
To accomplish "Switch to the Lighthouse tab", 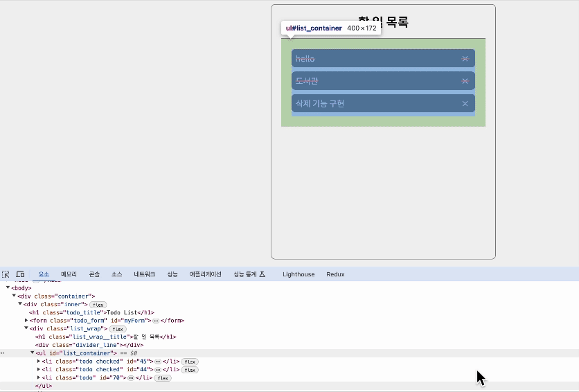I will (299, 274).
